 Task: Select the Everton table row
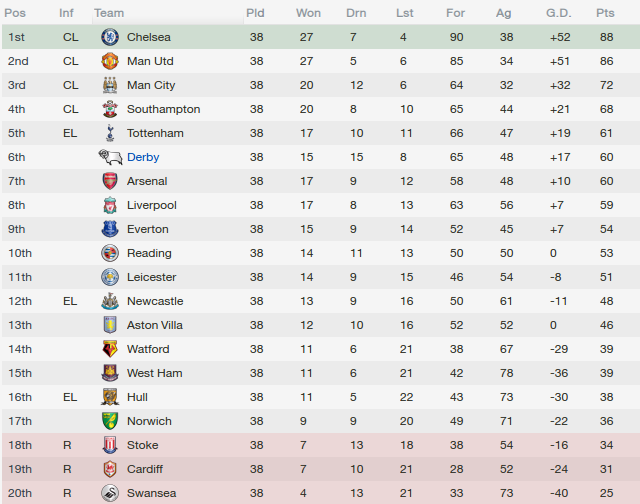(x=321, y=229)
